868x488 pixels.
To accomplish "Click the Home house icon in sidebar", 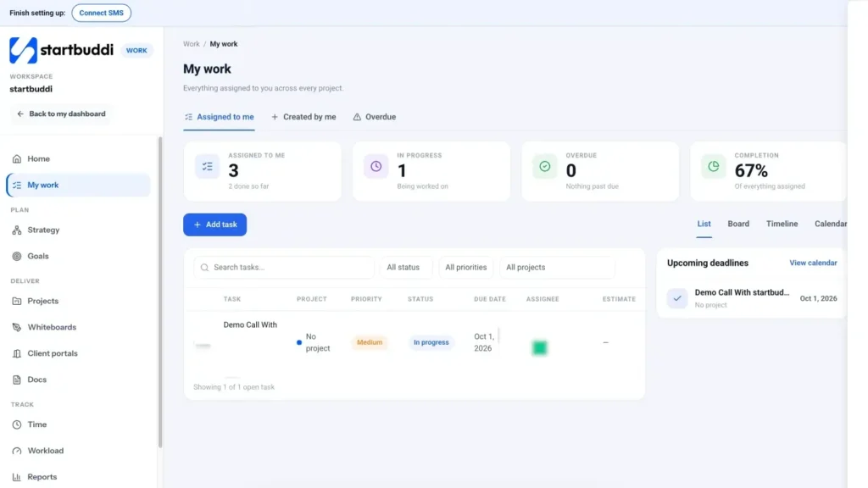I will coord(17,158).
